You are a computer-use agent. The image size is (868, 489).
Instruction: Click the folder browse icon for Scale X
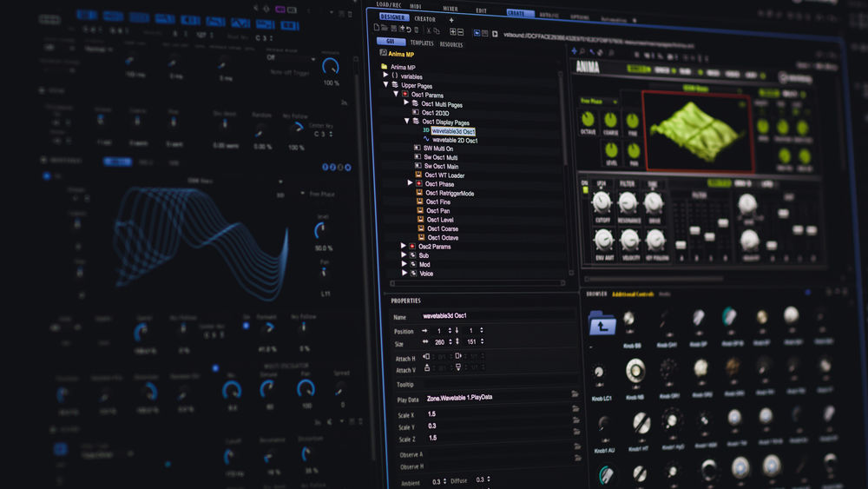(x=575, y=408)
